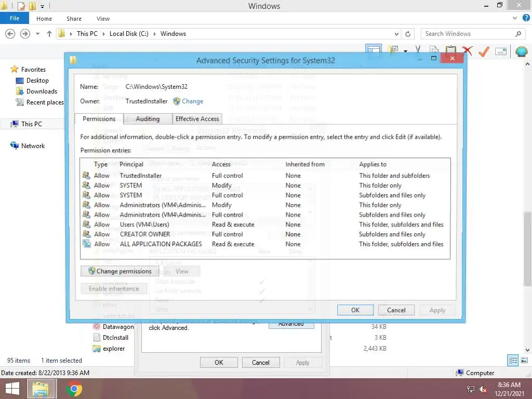The height and width of the screenshot is (399, 532).
Task: Open the dropdown arrow beside folder options icon
Action: click(405, 51)
